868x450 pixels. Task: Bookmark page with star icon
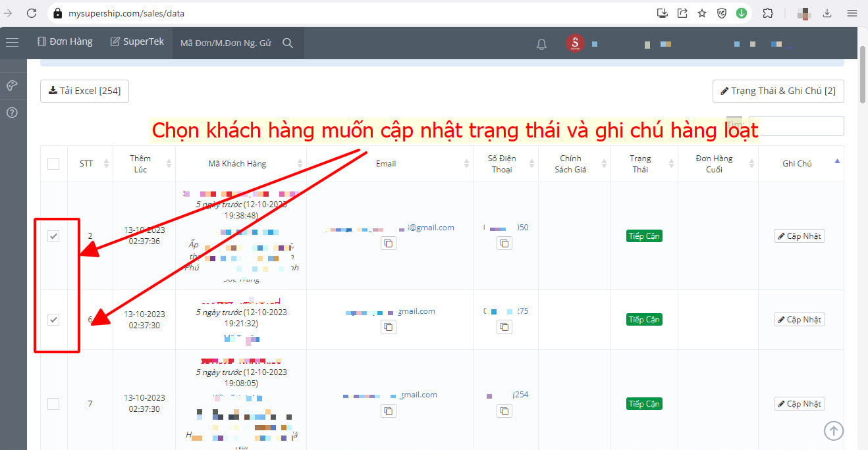[702, 12]
